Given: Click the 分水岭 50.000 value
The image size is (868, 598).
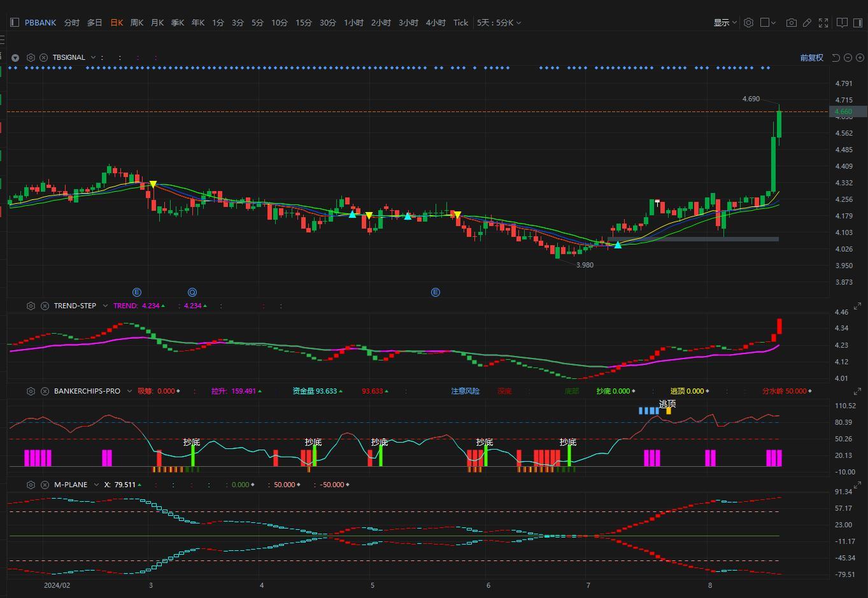Looking at the screenshot, I should click(x=787, y=391).
